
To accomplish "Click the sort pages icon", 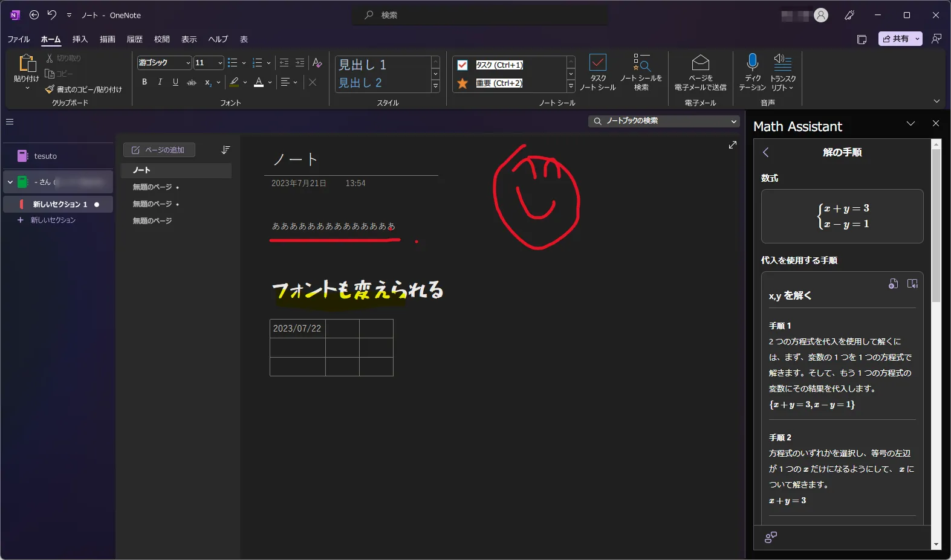I will 226,150.
